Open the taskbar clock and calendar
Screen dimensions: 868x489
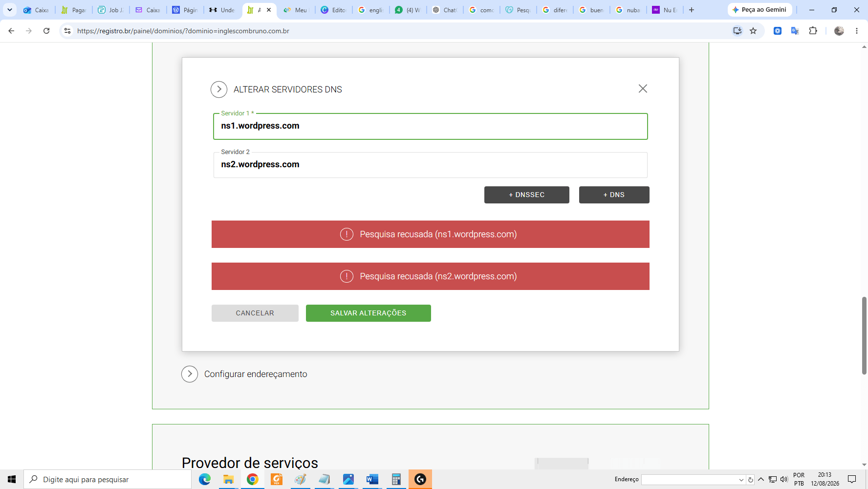click(825, 479)
